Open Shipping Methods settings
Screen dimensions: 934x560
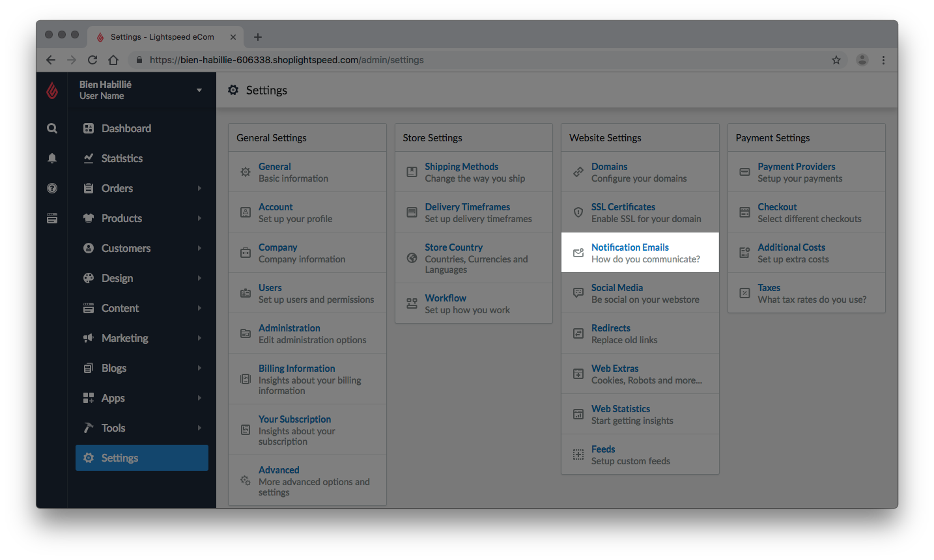point(461,167)
